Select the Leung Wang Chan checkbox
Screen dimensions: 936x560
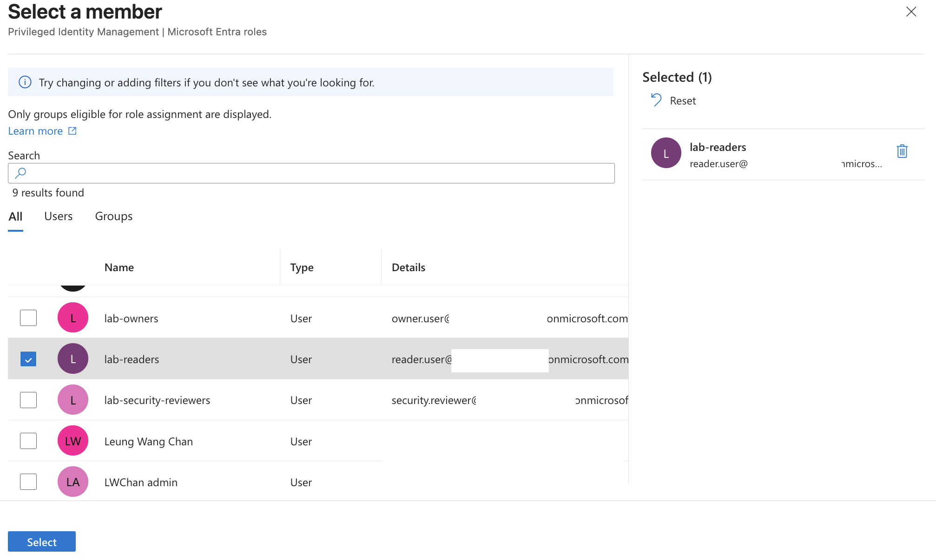tap(28, 441)
